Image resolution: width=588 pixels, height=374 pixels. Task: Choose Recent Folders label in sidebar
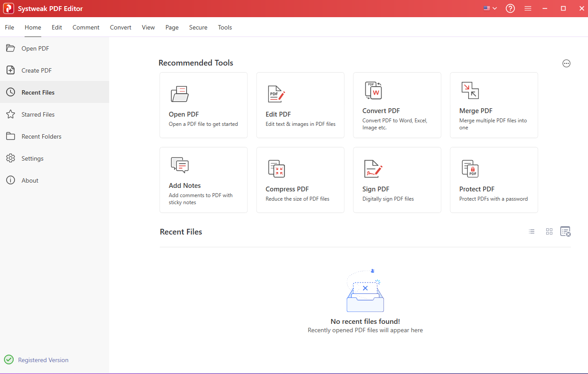click(41, 136)
